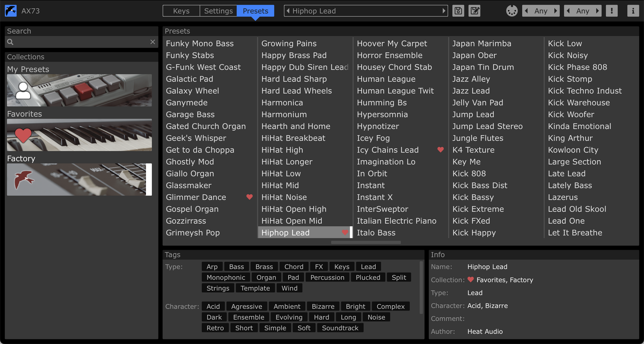The image size is (644, 344).
Task: Select the Galactic Pad preset
Action: pos(190,79)
